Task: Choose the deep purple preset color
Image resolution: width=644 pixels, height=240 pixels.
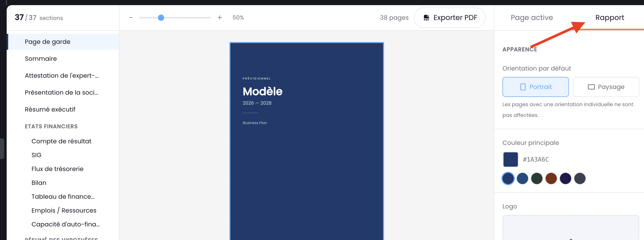Action: tap(566, 178)
